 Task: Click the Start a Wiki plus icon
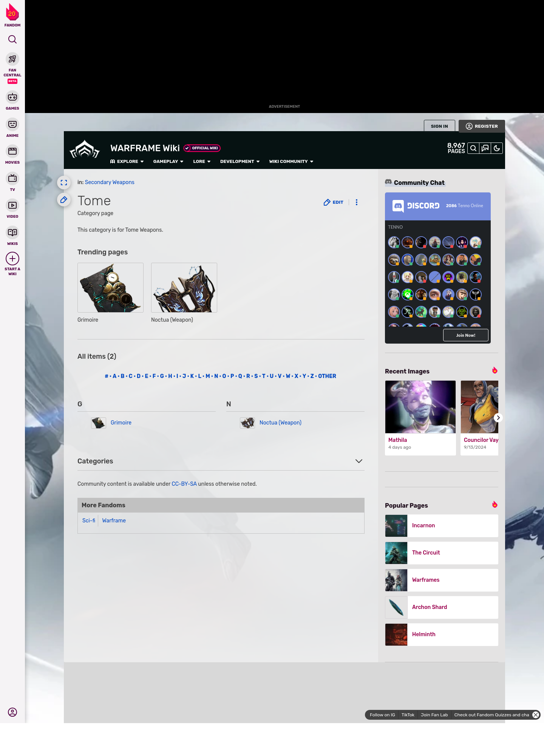[12, 259]
